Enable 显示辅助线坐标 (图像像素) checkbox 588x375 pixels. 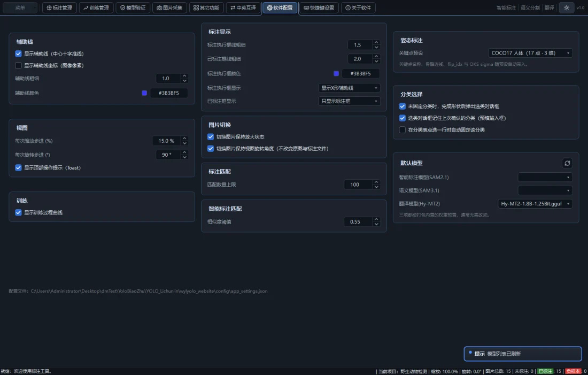point(18,65)
